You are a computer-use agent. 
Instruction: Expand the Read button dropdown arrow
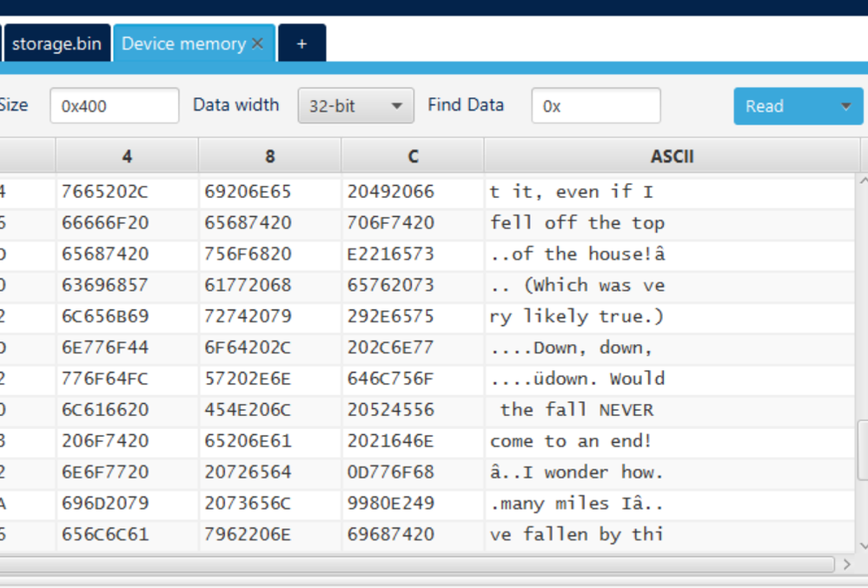pos(845,106)
